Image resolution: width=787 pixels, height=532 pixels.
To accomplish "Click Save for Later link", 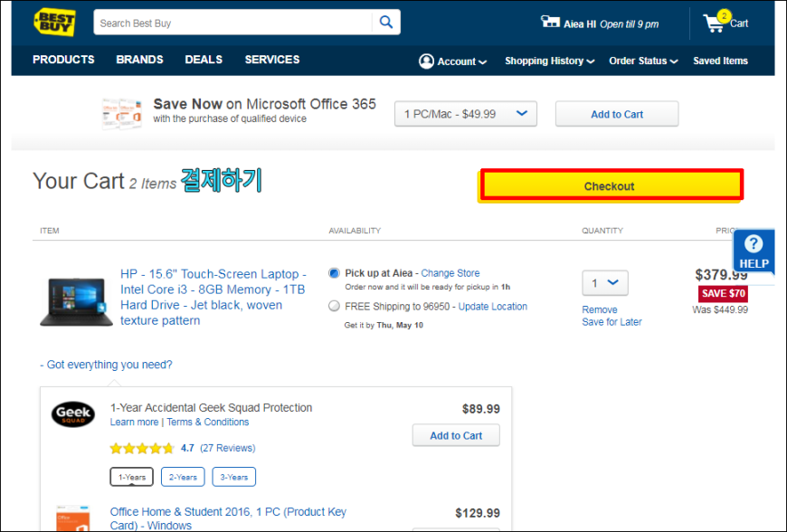I will point(612,322).
